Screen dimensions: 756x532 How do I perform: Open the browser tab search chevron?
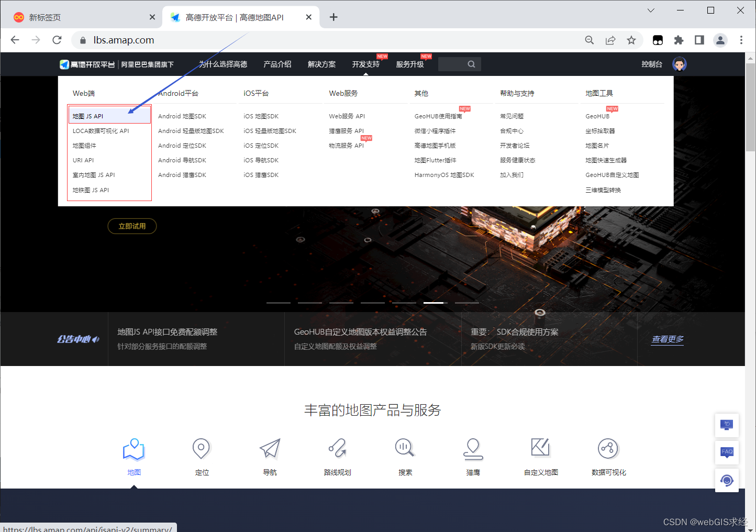click(x=650, y=10)
